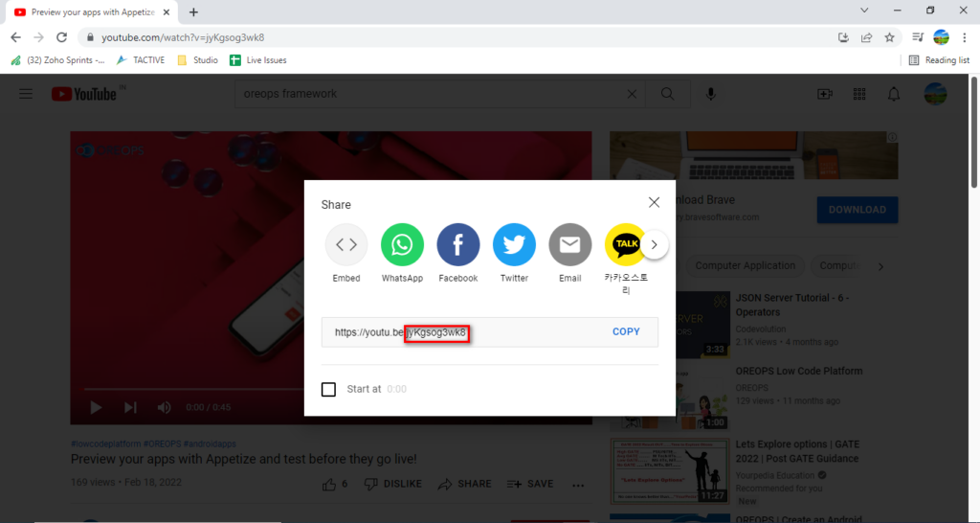Open Lets Explore options GATE 2022 video
The width and height of the screenshot is (980, 523).
[797, 451]
